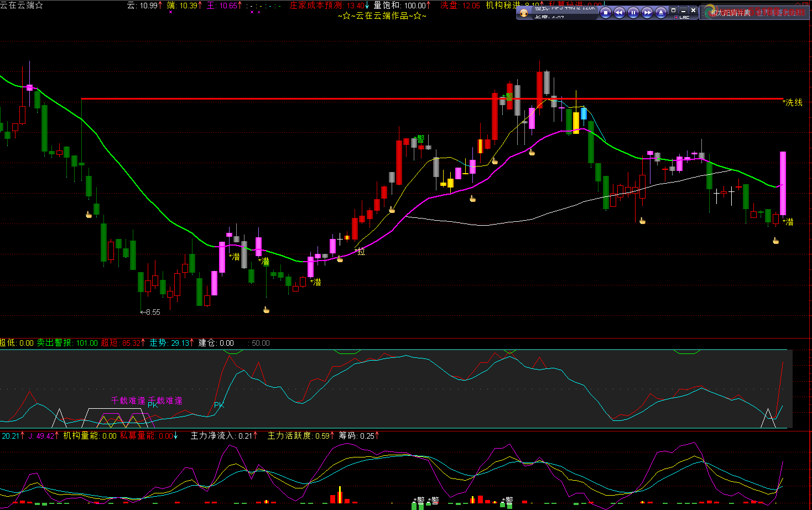The height and width of the screenshot is (510, 812).
Task: Click the eject/open file button
Action: [661, 13]
